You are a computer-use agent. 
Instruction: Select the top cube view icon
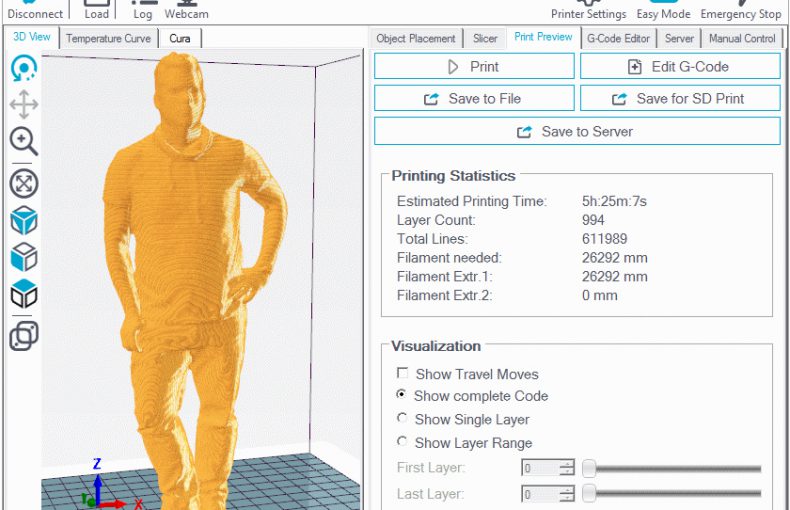tap(23, 294)
